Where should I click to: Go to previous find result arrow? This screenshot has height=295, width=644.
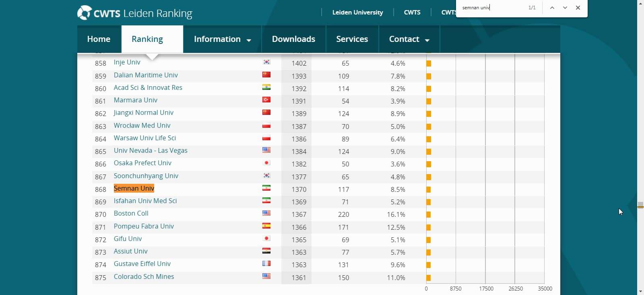point(552,8)
